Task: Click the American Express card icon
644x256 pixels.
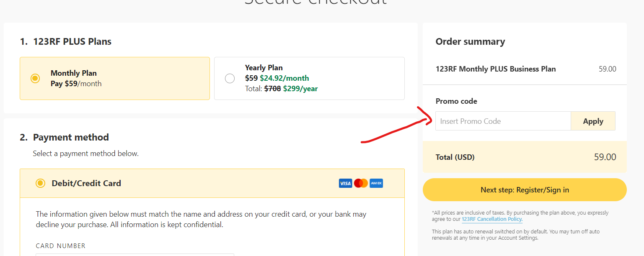Action: click(376, 183)
